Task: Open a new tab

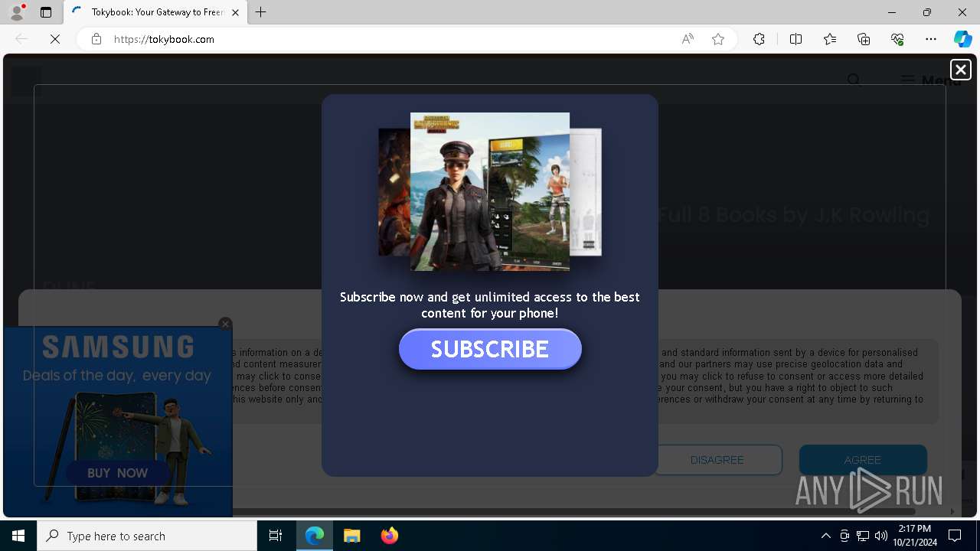Action: coord(261,12)
